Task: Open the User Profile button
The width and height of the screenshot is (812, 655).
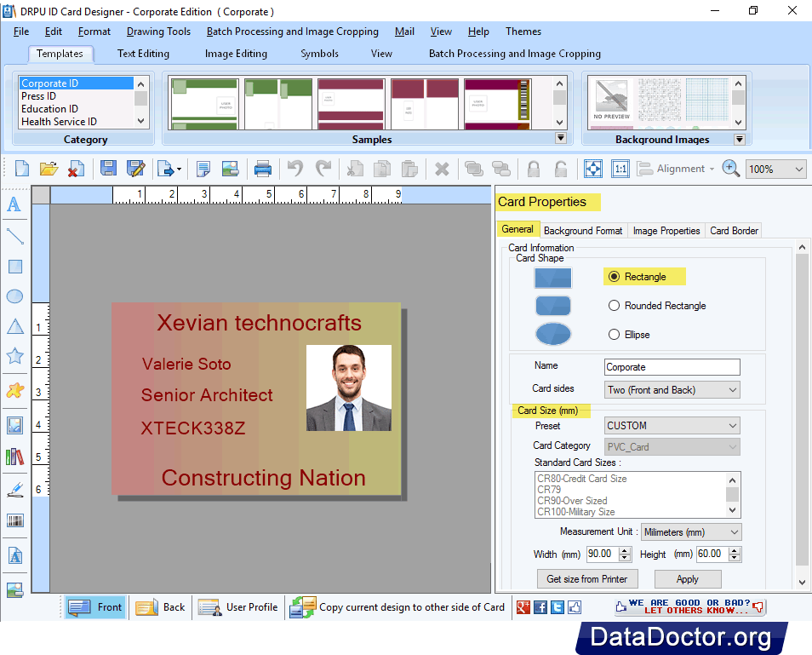Action: 237,607
